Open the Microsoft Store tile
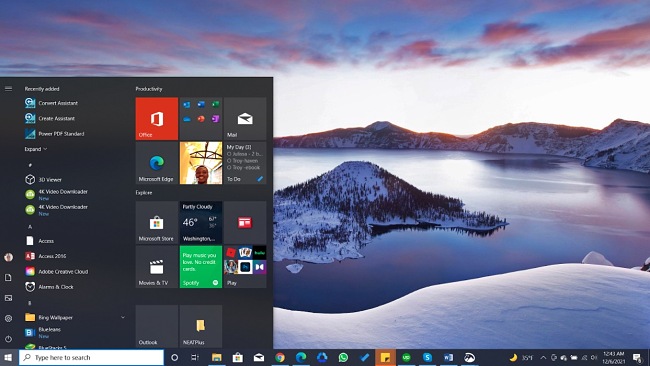 click(x=157, y=223)
